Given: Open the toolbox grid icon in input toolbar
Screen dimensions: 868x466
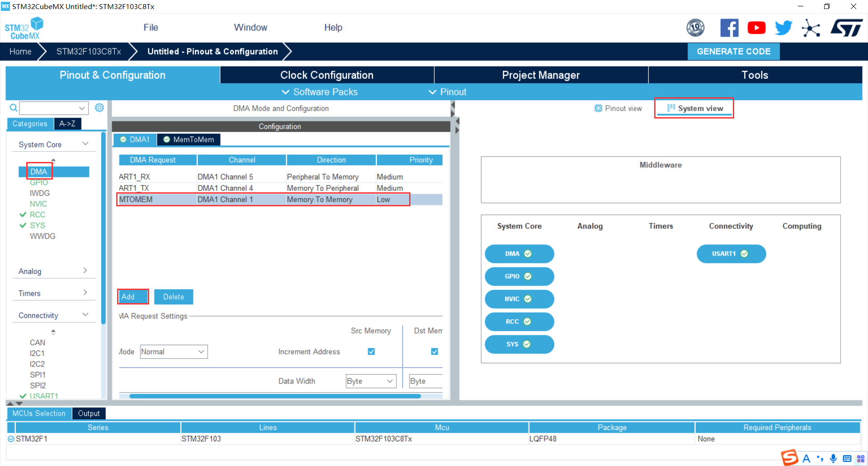Looking at the screenshot, I should 861,458.
